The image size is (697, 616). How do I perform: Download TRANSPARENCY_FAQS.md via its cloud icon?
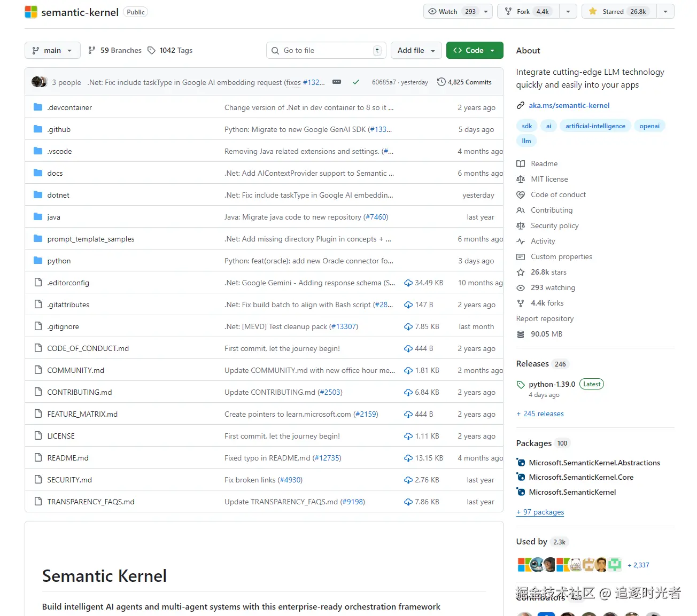click(x=408, y=502)
